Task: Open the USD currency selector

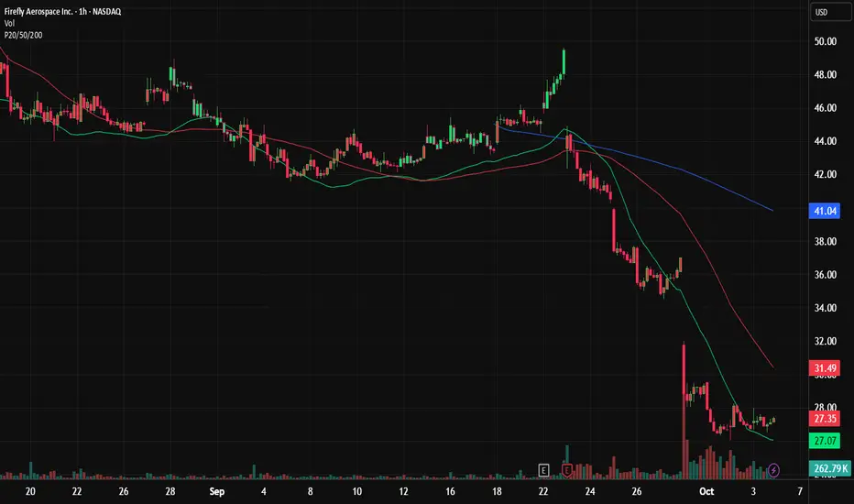Action: [830, 12]
